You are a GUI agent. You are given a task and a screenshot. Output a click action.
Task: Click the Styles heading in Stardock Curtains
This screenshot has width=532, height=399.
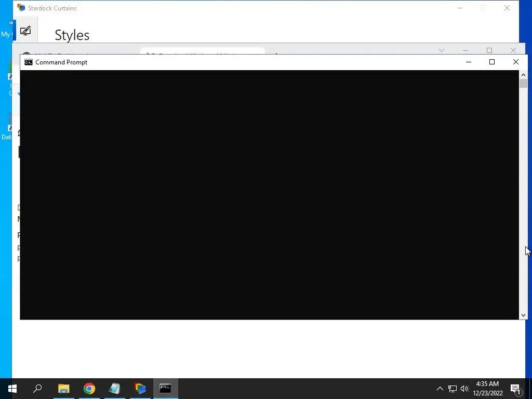pos(72,35)
